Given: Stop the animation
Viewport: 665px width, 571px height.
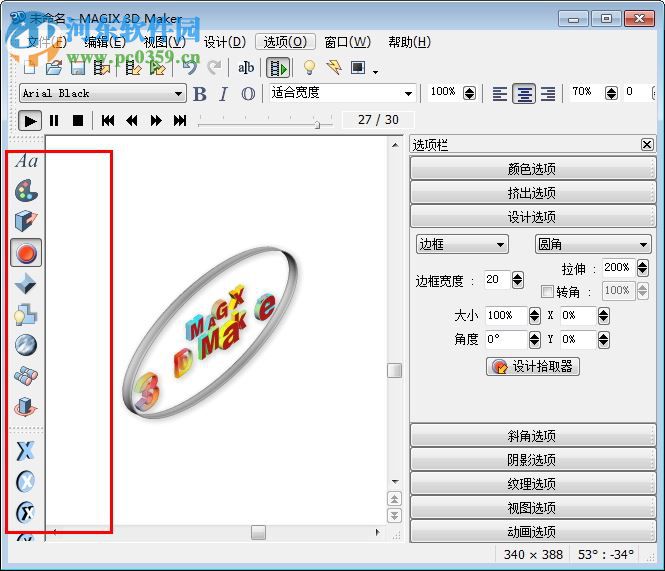Looking at the screenshot, I should pyautogui.click(x=78, y=121).
